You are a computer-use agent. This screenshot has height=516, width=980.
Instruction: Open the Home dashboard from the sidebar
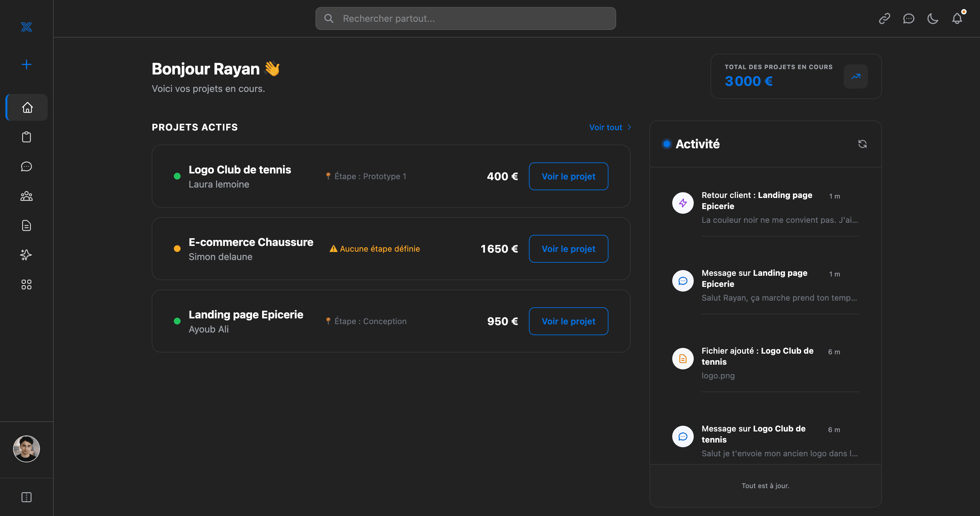[26, 108]
